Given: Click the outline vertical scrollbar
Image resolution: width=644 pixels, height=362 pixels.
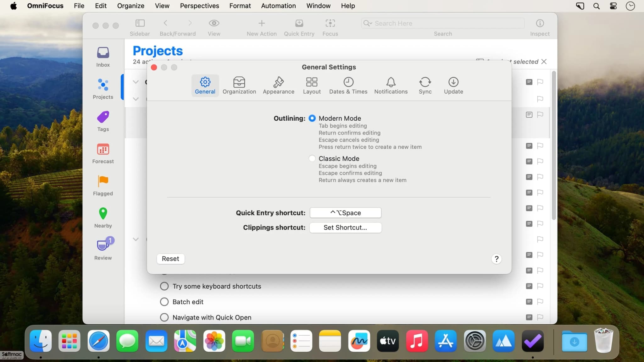Looking at the screenshot, I should tap(554, 145).
